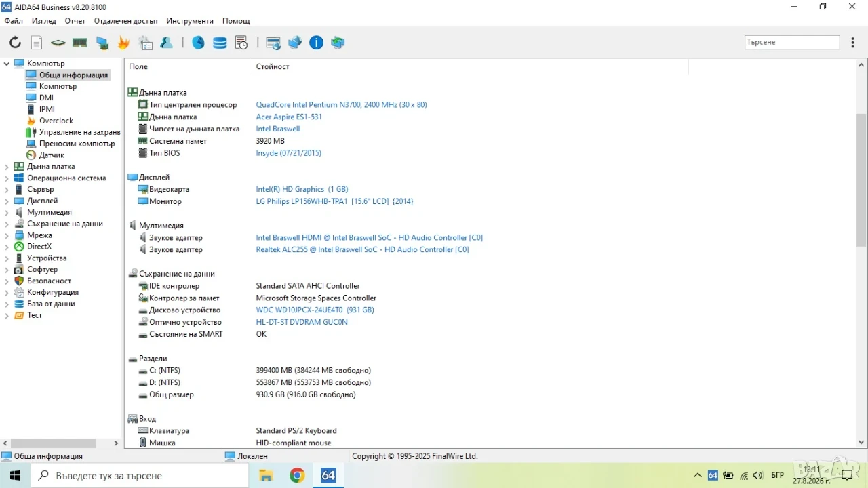Click the battery power tray icon
This screenshot has height=488, width=868.
coord(728,475)
